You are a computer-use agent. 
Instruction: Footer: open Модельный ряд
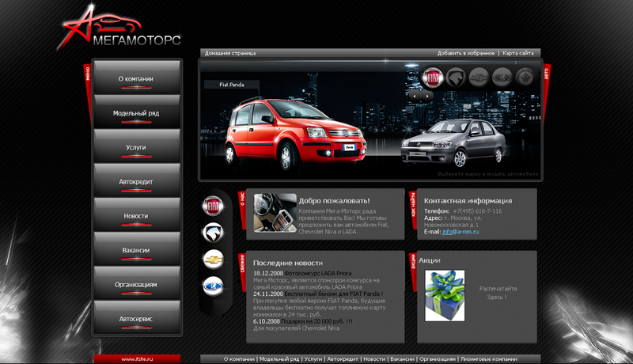279,358
